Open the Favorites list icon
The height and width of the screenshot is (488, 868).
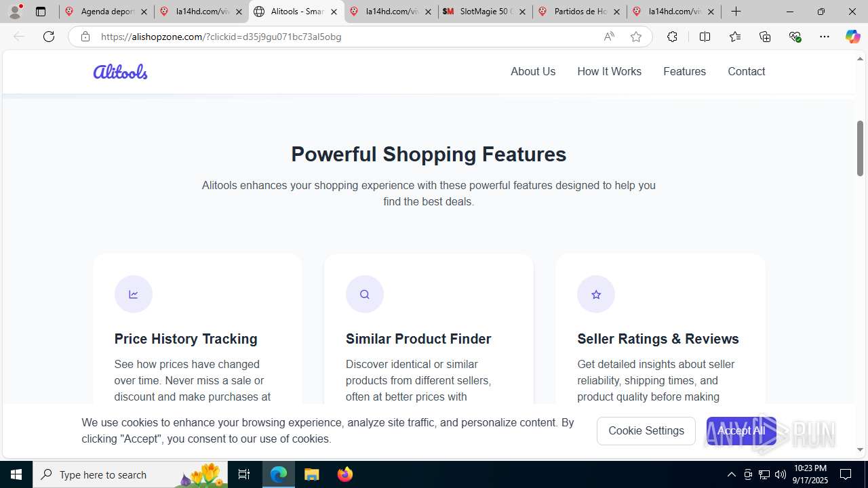[735, 37]
